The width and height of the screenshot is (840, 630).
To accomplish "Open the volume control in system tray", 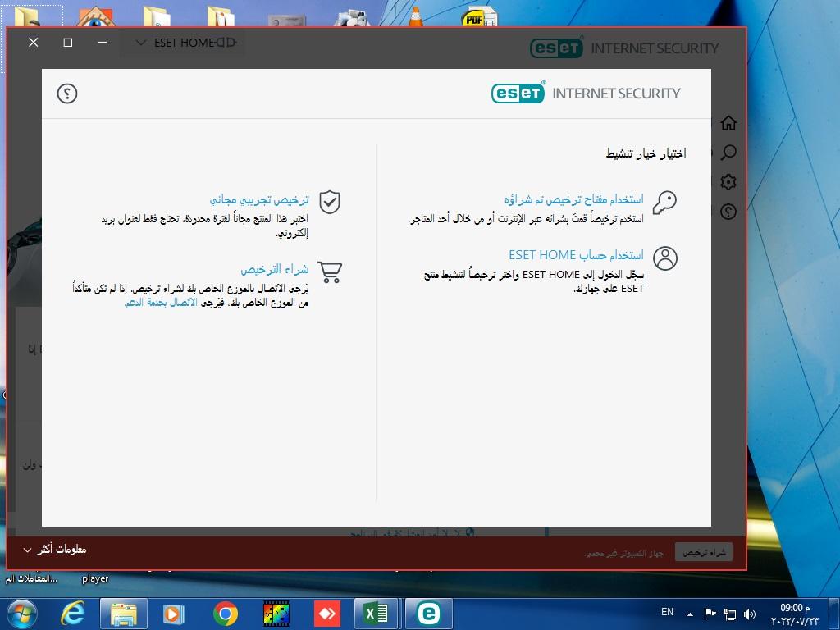I will [750, 614].
